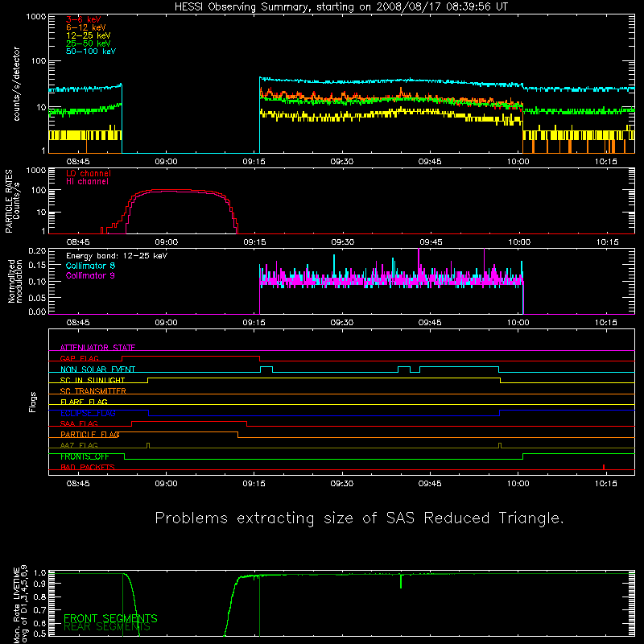Select the REAR SEGMENTS legend label
The width and height of the screenshot is (644, 644).
click(107, 627)
